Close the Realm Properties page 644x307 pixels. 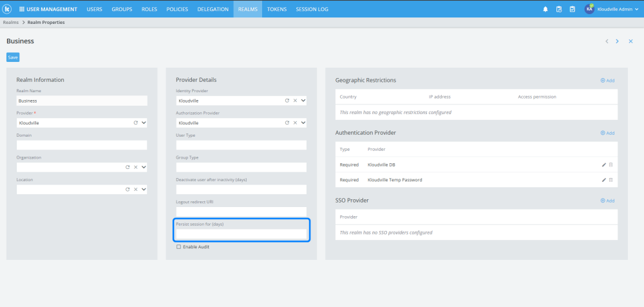(x=631, y=41)
